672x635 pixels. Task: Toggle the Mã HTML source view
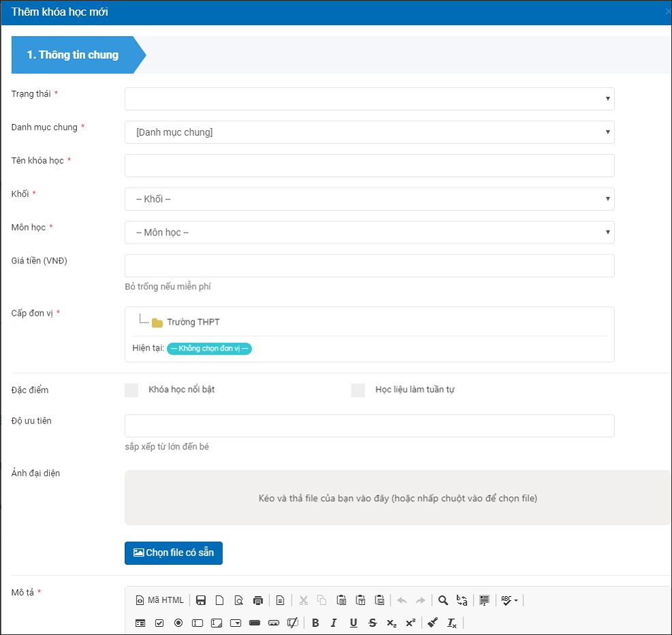tap(159, 600)
